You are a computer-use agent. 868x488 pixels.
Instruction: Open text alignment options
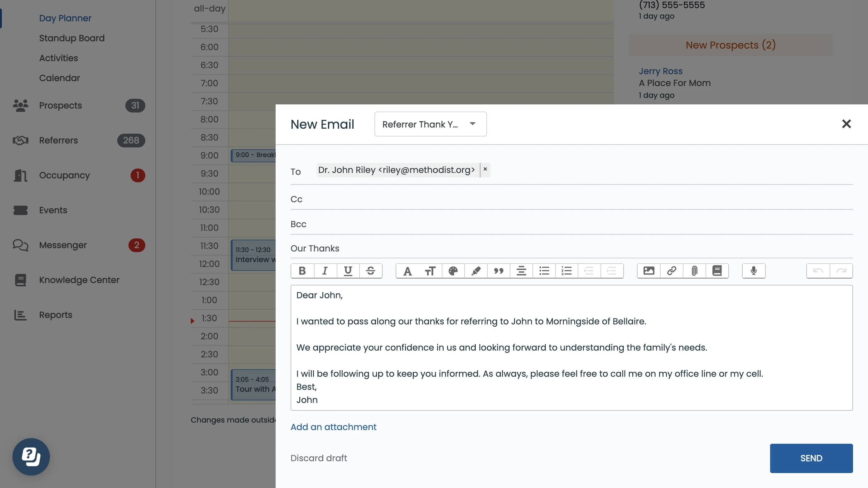coord(521,271)
